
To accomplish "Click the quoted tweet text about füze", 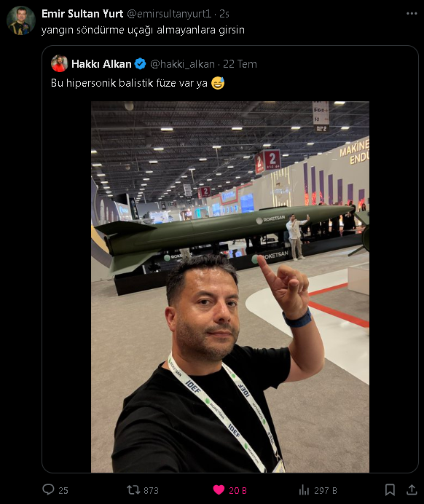I will pyautogui.click(x=138, y=83).
